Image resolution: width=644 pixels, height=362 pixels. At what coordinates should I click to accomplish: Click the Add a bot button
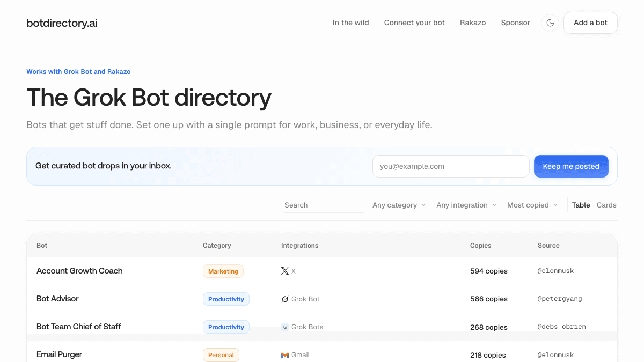590,23
